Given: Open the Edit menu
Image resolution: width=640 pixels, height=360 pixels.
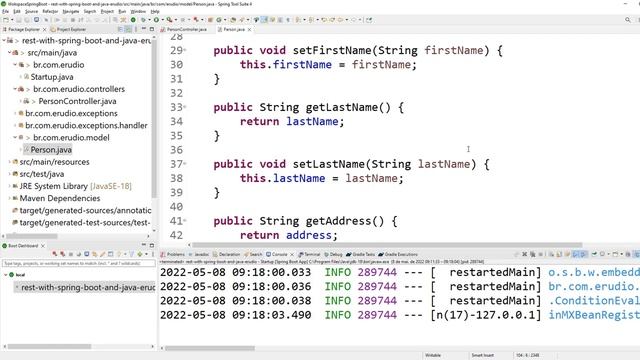Looking at the screenshot, I should [x=17, y=11].
